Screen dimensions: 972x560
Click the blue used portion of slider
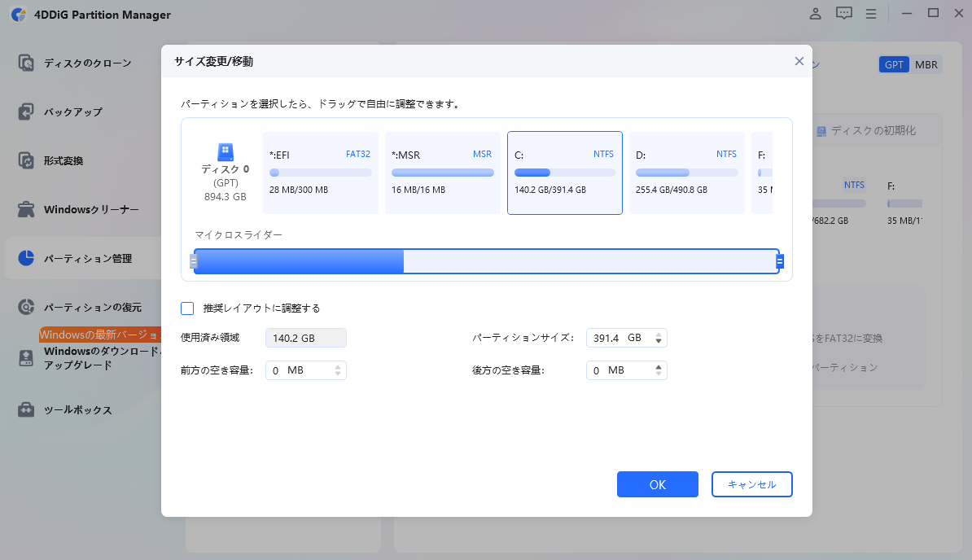(299, 261)
